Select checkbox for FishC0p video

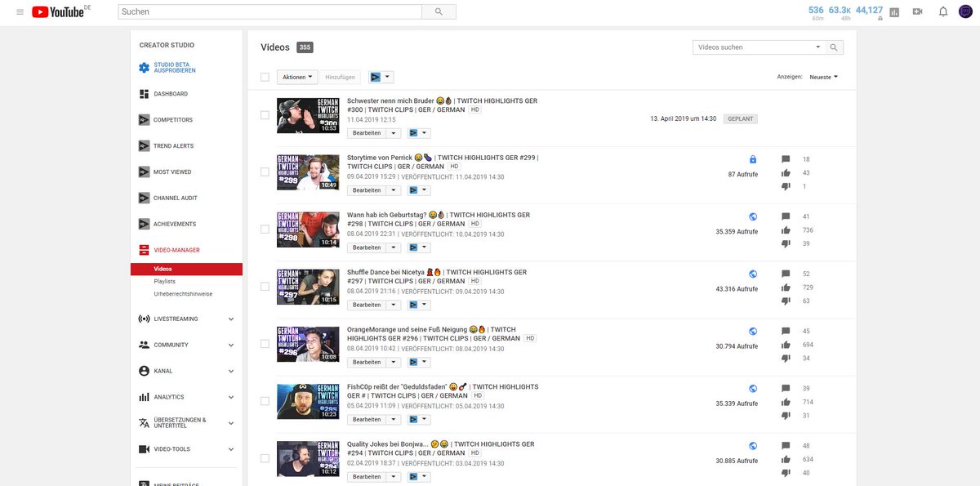click(265, 401)
